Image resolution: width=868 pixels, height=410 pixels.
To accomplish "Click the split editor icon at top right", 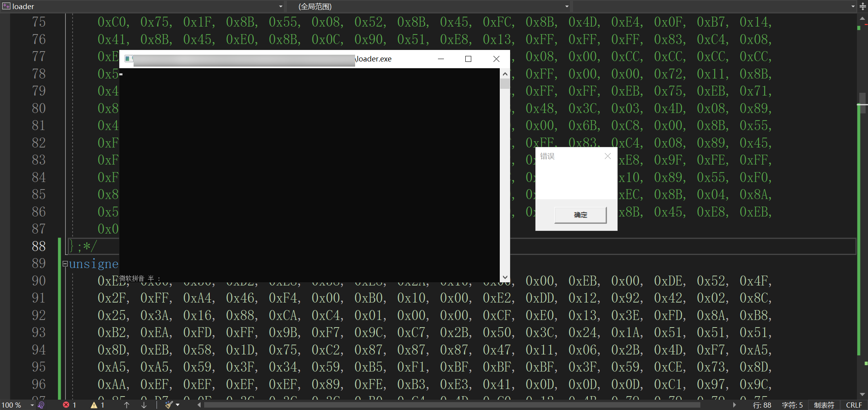I will [x=862, y=6].
